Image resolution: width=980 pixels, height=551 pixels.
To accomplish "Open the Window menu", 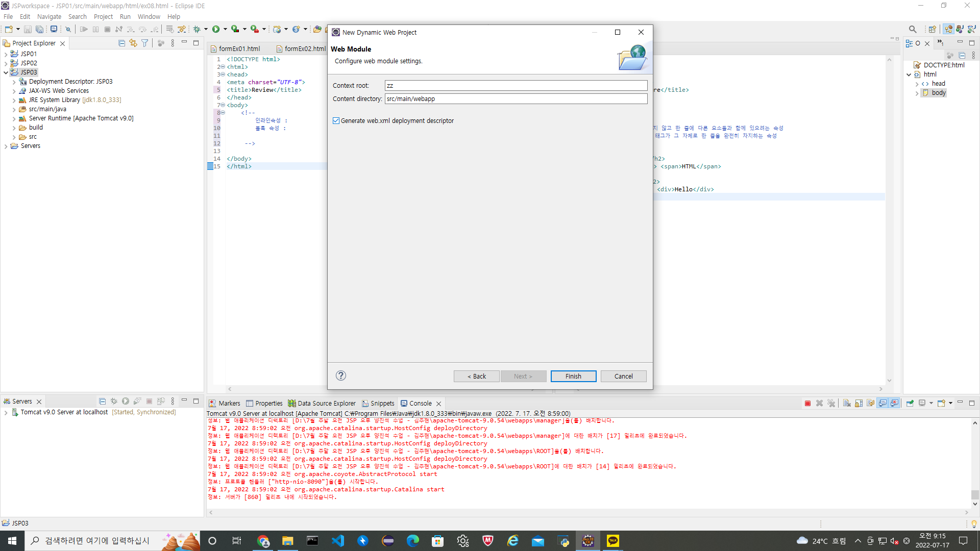I will pyautogui.click(x=149, y=17).
